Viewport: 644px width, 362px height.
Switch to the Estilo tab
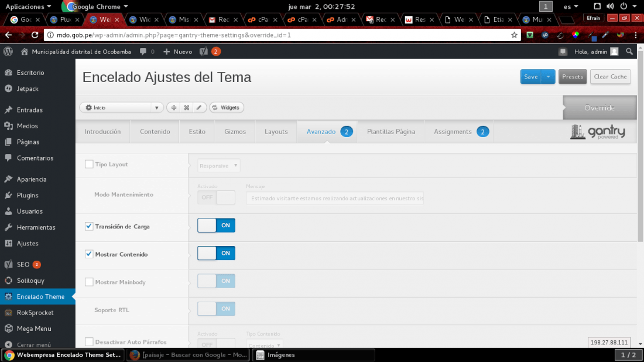(197, 131)
